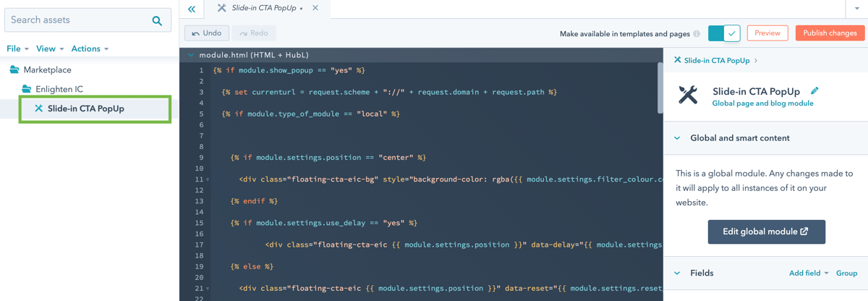Click the code line with module.show_popup

click(289, 70)
